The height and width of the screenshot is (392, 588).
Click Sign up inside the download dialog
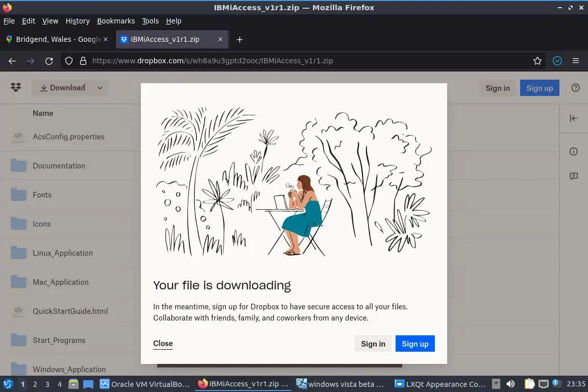point(415,344)
